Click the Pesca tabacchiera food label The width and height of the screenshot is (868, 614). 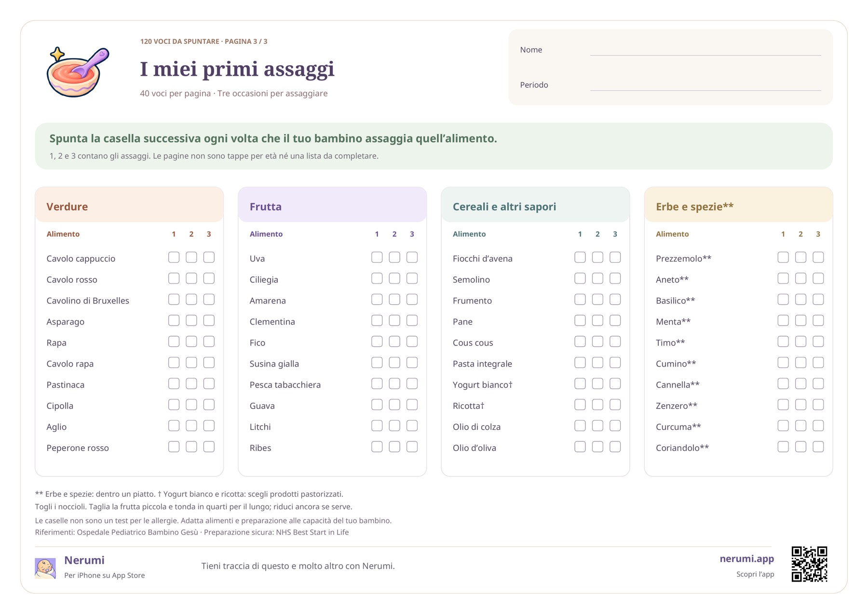click(x=285, y=384)
